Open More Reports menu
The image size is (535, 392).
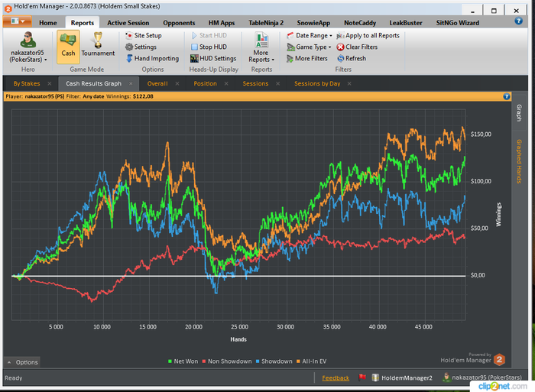[261, 47]
